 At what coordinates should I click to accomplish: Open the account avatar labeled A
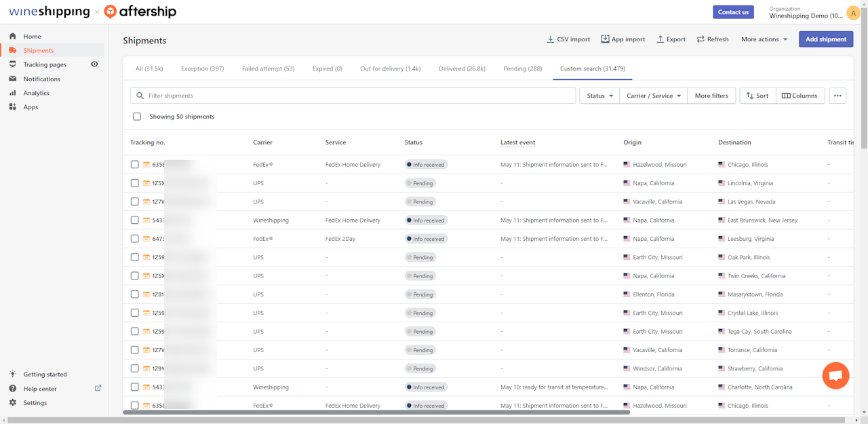[x=853, y=13]
